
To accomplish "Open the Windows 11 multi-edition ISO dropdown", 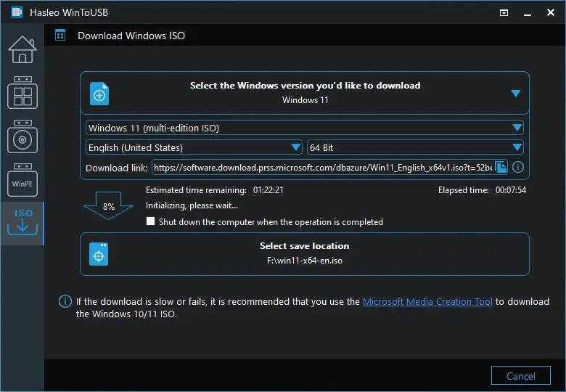I will 305,128.
